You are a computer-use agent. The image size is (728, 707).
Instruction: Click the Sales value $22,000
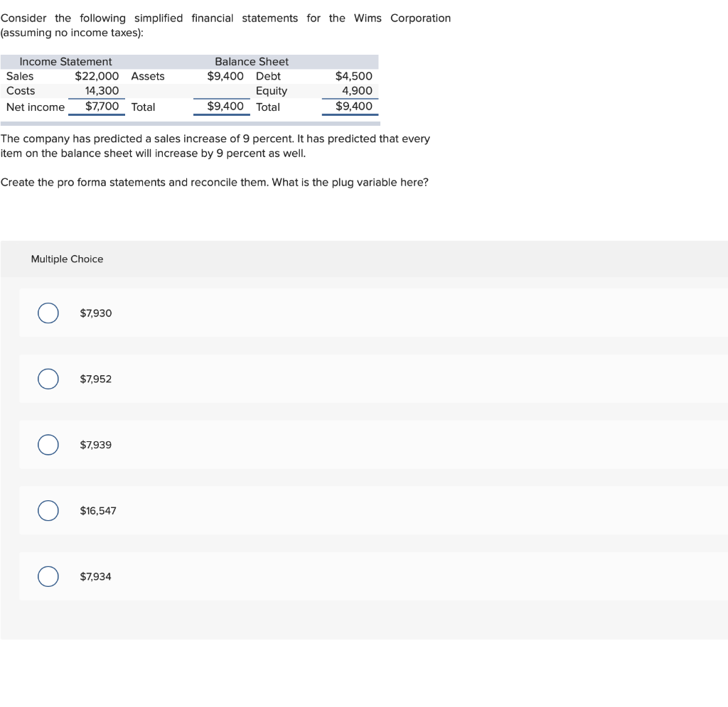click(x=97, y=76)
